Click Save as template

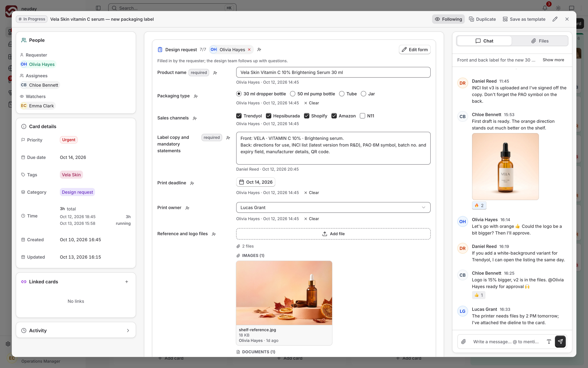(x=524, y=19)
